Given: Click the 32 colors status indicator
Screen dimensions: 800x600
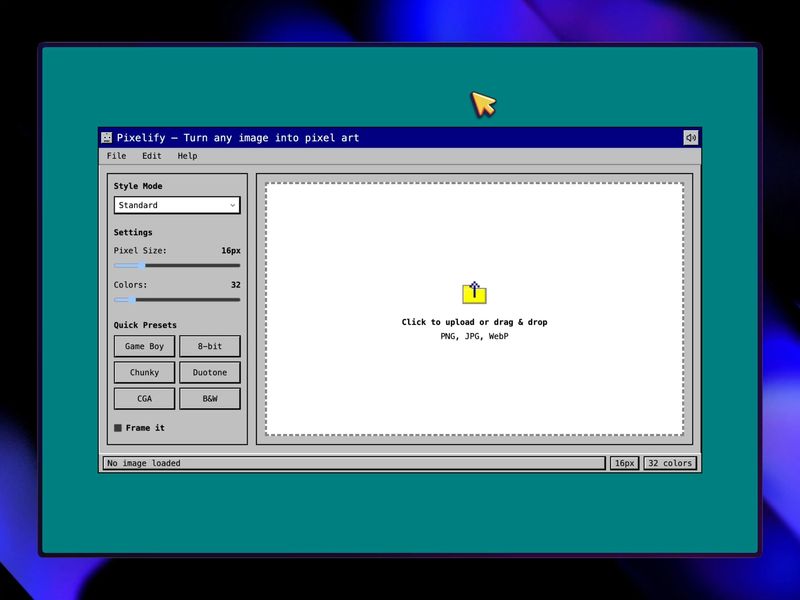Looking at the screenshot, I should coord(668,463).
